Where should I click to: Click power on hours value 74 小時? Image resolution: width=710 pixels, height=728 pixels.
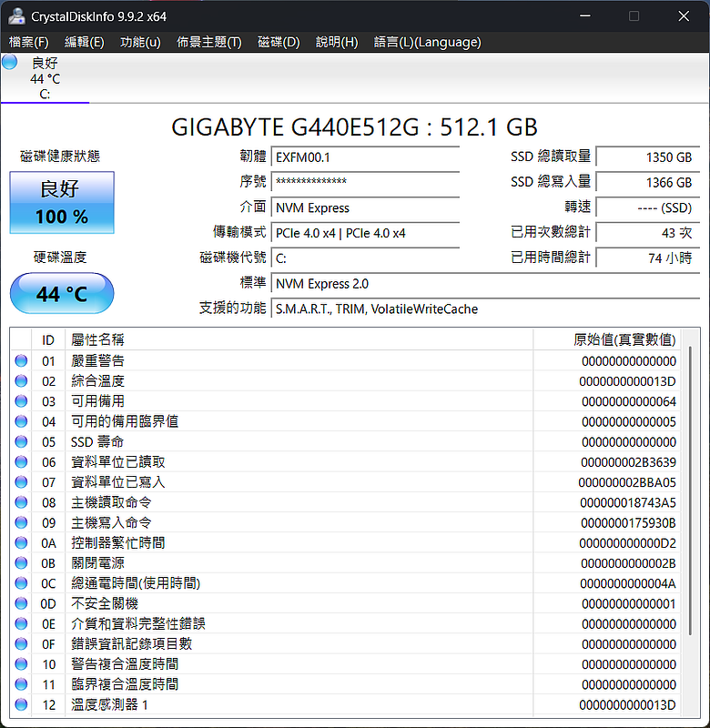coord(648,258)
